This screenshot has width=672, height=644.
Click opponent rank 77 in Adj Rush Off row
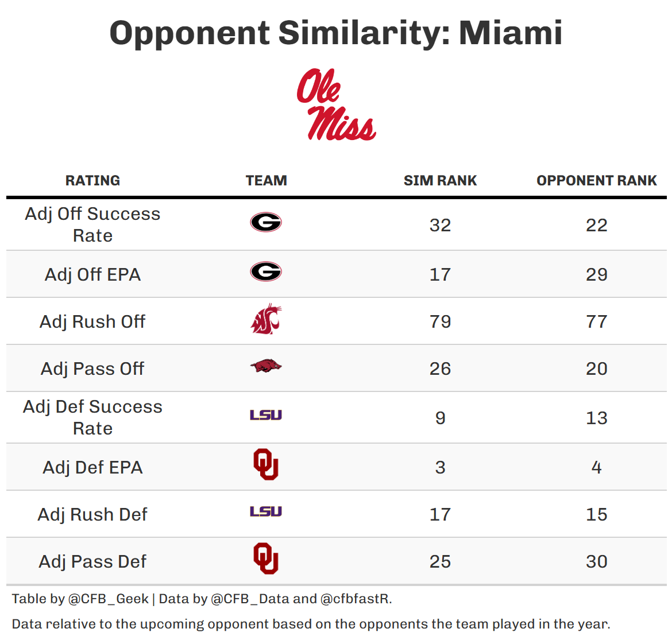tap(596, 321)
